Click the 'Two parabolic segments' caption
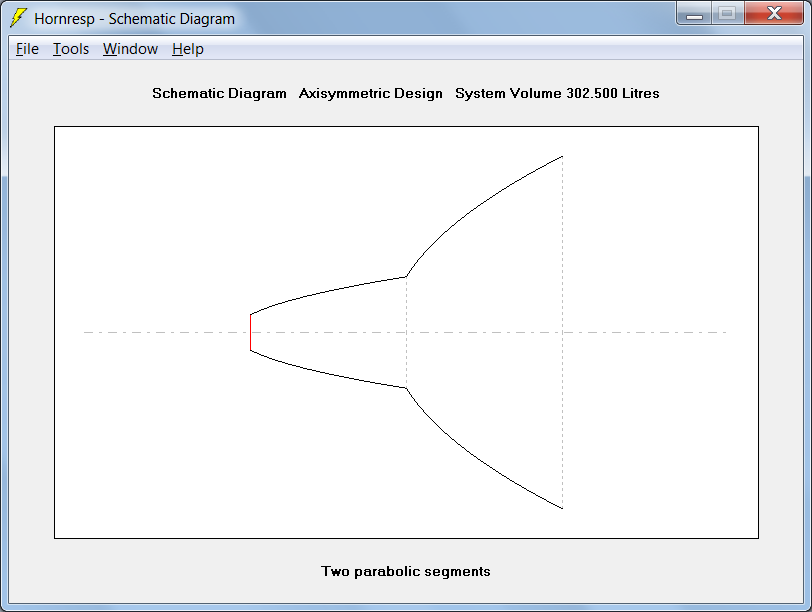Viewport: 812px width, 612px height. pos(405,571)
